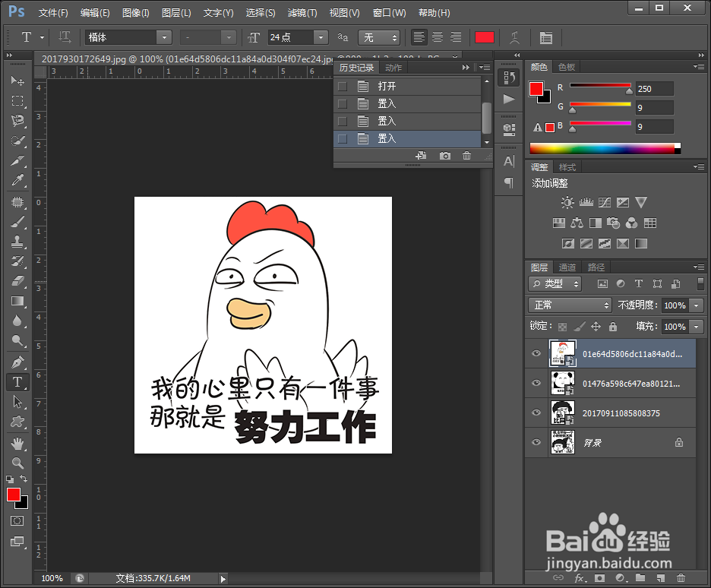Viewport: 711px width, 588px height.
Task: Delete layer with trash icon
Action: 681,578
